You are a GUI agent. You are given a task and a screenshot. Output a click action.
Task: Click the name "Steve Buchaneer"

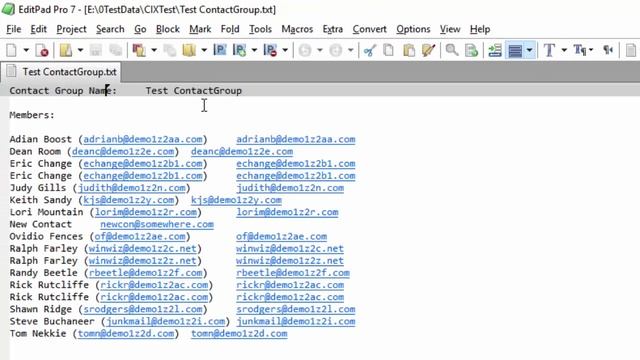[x=52, y=322]
